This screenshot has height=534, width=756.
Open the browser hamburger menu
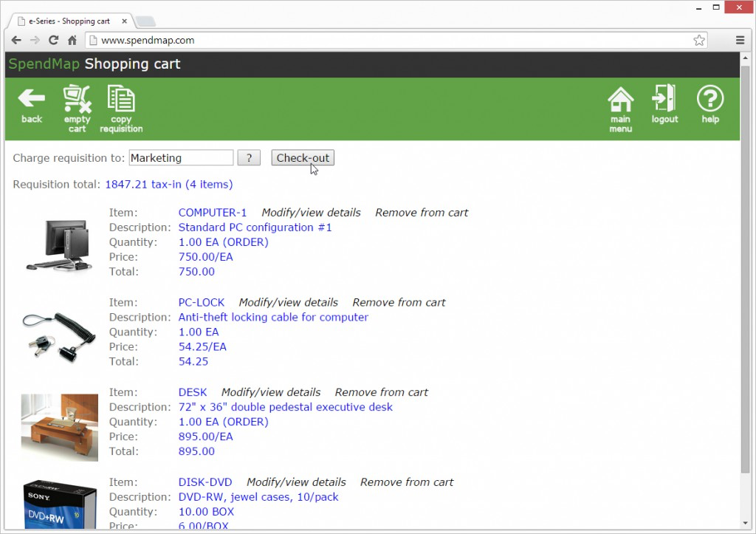coord(740,40)
